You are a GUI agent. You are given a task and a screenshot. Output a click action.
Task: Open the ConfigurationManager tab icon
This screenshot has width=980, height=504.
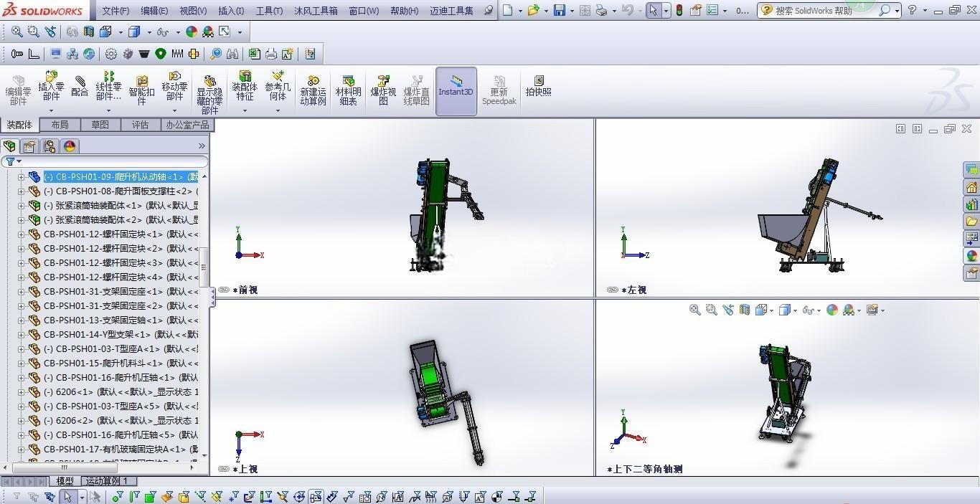[x=50, y=146]
